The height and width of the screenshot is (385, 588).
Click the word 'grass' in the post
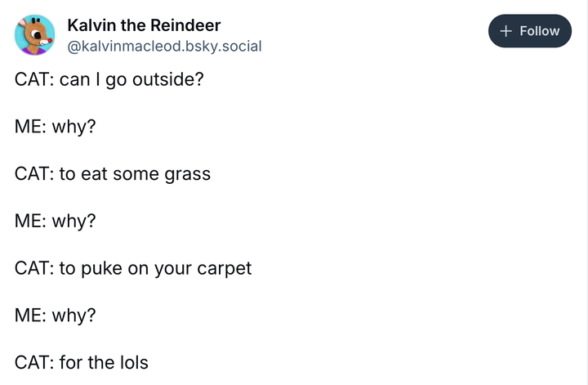tap(188, 175)
